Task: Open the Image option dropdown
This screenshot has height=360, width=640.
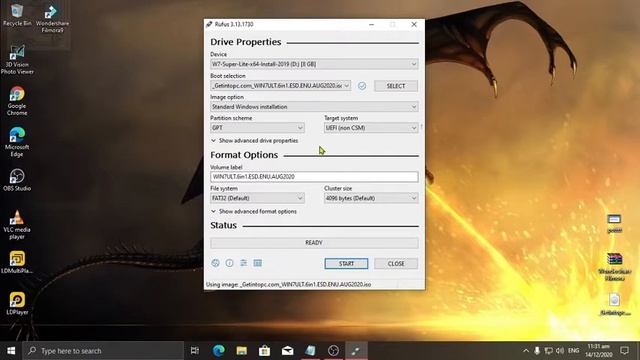Action: (314, 107)
